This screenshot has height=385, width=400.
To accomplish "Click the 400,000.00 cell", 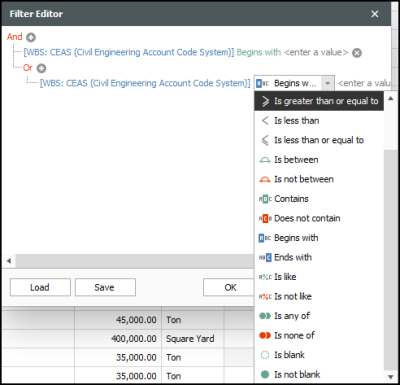I will (118, 339).
